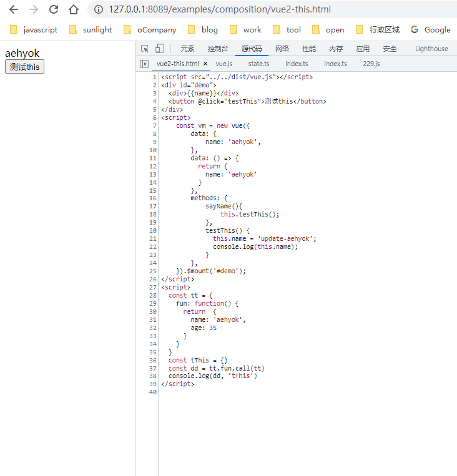The height and width of the screenshot is (476, 457).
Task: Open the open bookmark folder
Action: (328, 30)
